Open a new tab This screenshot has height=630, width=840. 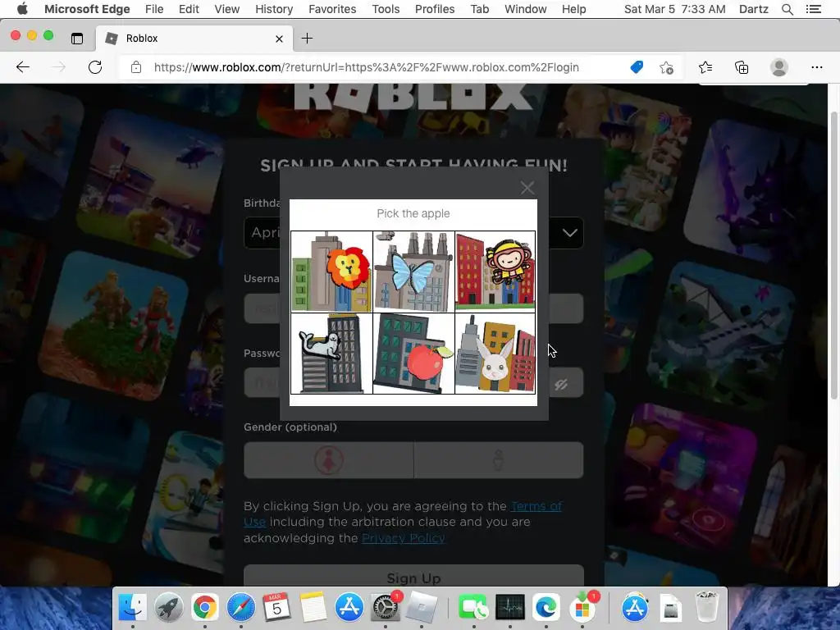click(x=307, y=39)
